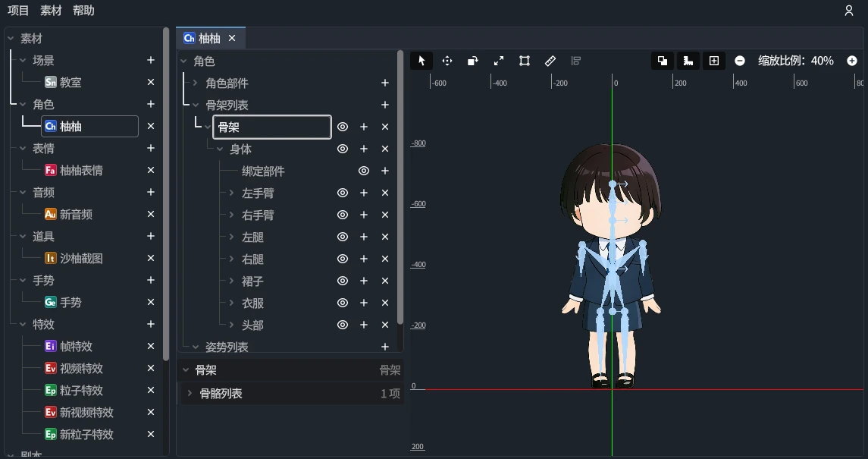
Task: Delete the 头部 bone
Action: click(x=385, y=325)
